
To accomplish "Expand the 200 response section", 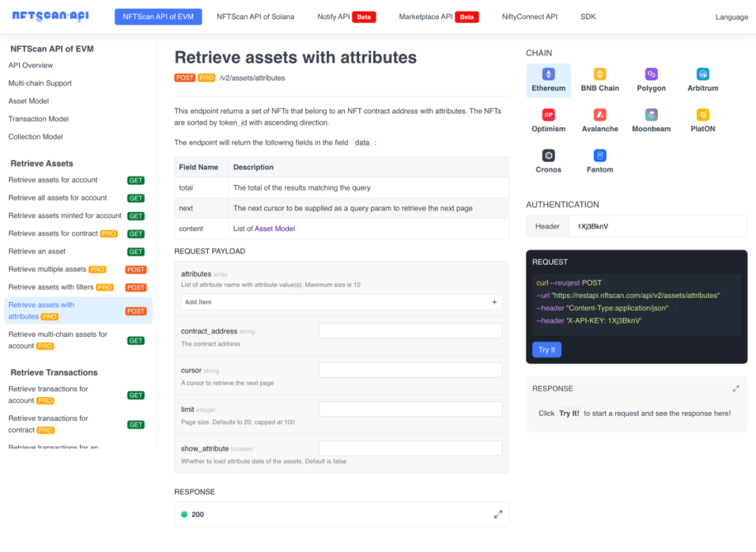I will (x=498, y=514).
